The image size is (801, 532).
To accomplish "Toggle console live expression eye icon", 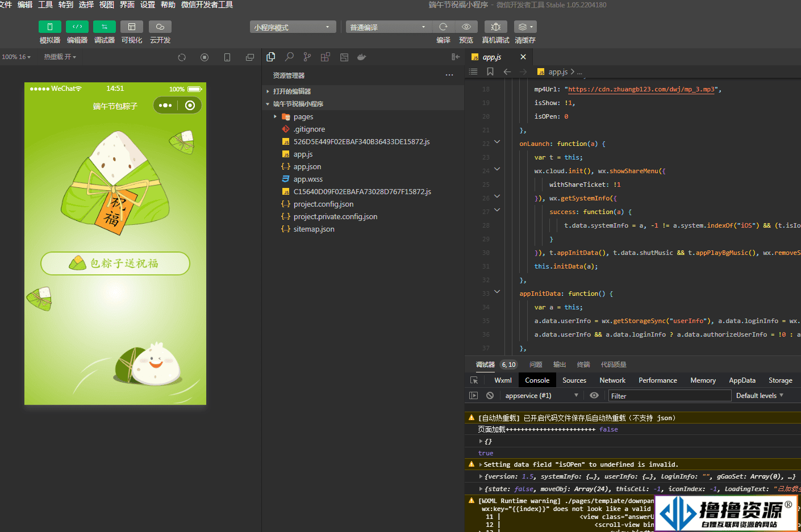I will click(594, 396).
